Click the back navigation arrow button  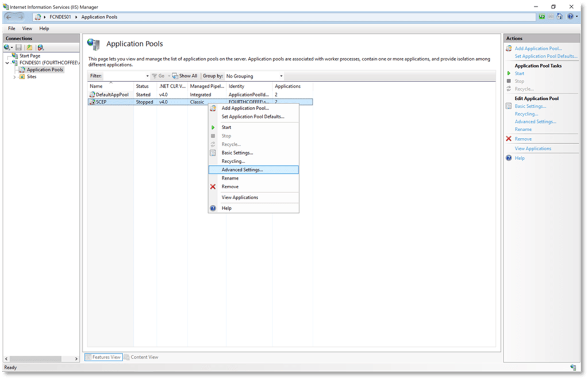(x=9, y=17)
